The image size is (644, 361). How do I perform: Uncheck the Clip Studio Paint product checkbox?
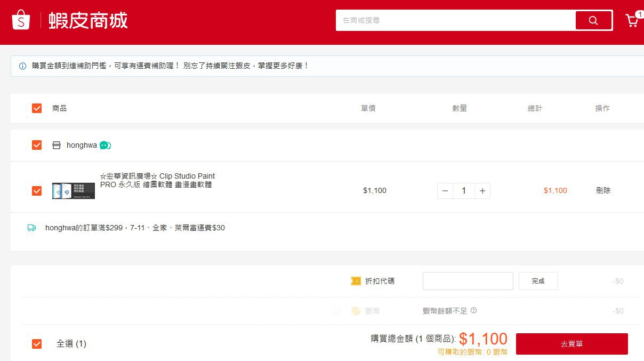pos(37,190)
